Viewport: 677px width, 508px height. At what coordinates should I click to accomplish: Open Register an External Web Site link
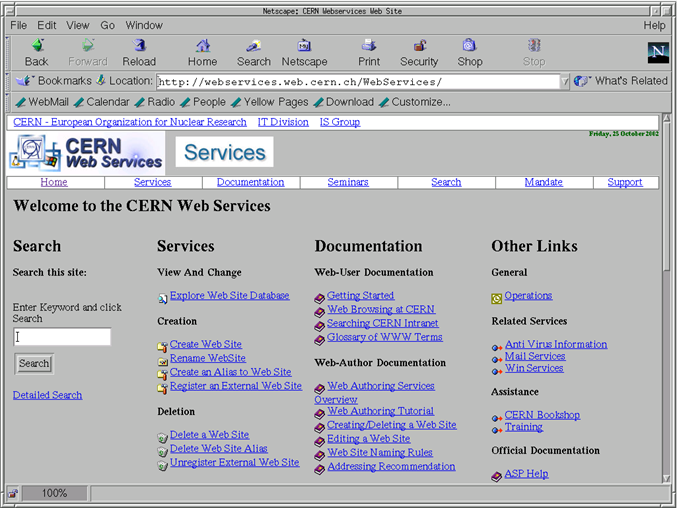pos(236,386)
